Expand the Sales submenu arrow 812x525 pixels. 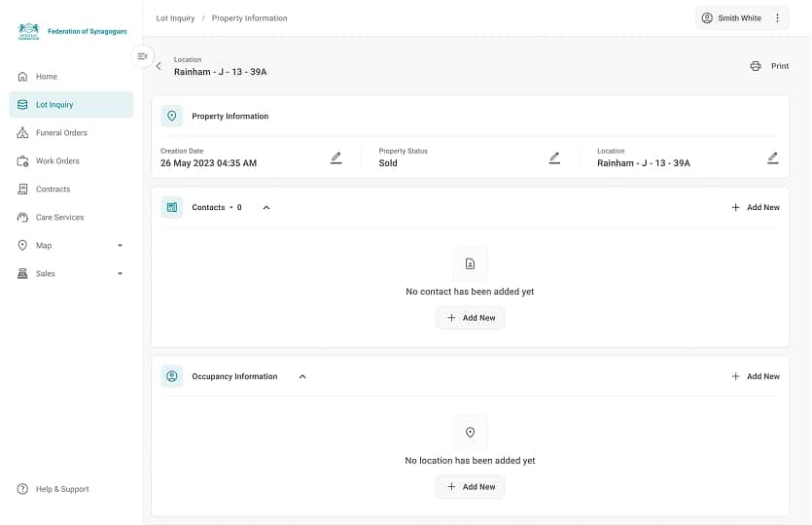point(120,274)
